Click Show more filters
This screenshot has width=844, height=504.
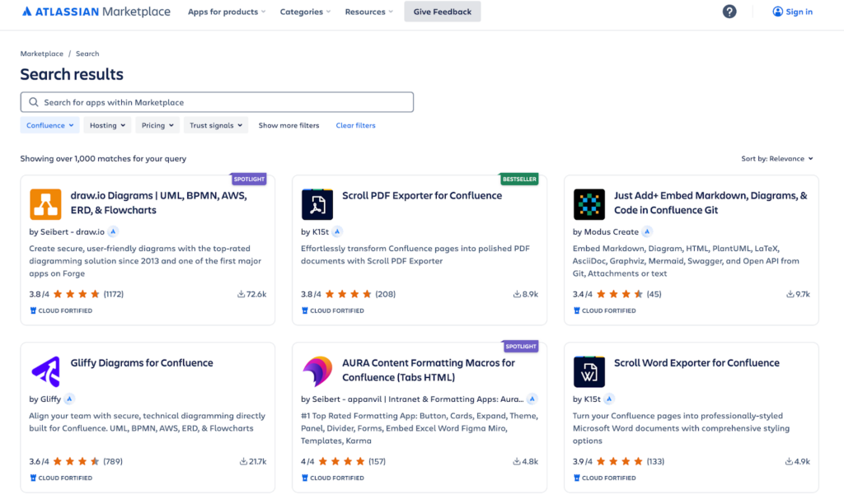coord(288,125)
